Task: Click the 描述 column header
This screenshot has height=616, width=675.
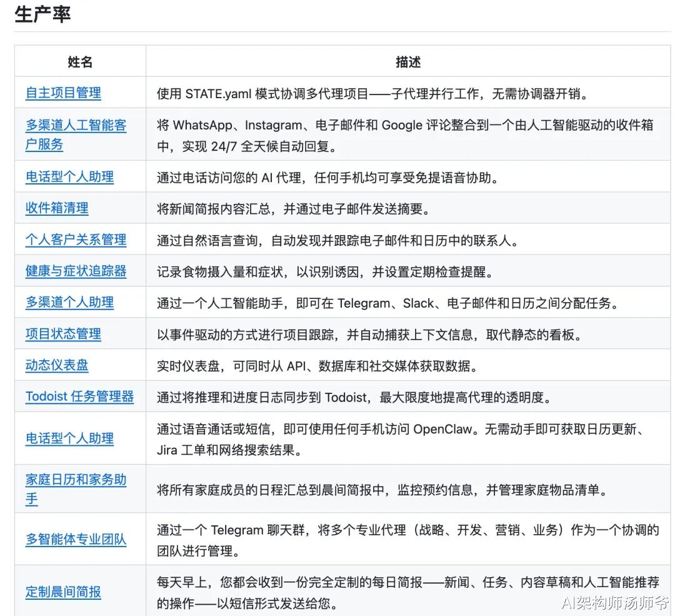Action: 409,61
